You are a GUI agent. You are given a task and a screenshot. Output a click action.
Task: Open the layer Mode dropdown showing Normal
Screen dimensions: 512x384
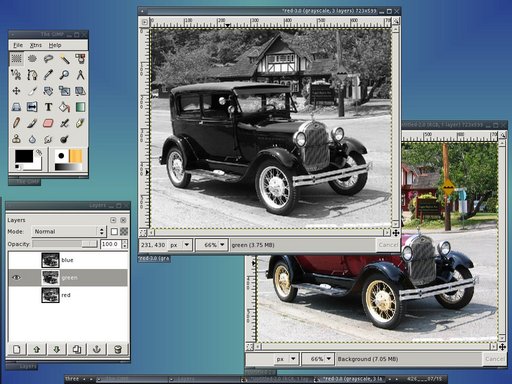(x=69, y=231)
